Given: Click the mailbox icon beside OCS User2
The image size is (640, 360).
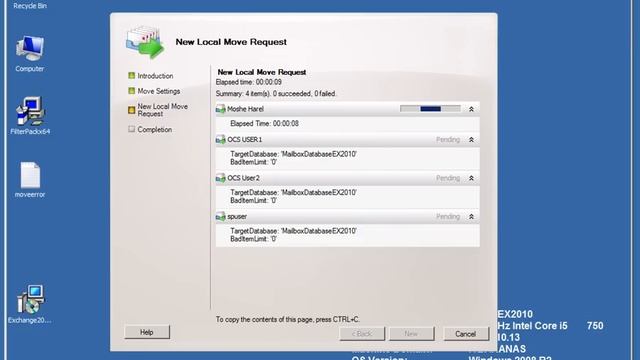Looking at the screenshot, I should (x=220, y=178).
